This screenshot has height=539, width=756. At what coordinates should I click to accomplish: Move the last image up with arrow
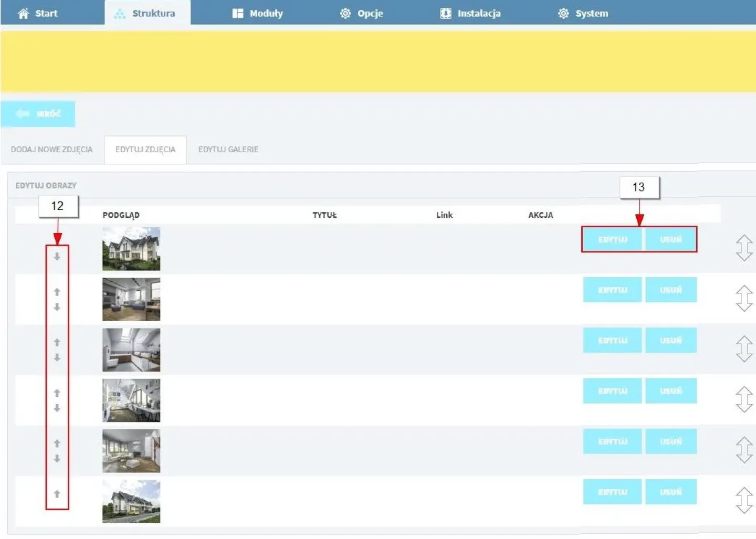[x=57, y=494]
